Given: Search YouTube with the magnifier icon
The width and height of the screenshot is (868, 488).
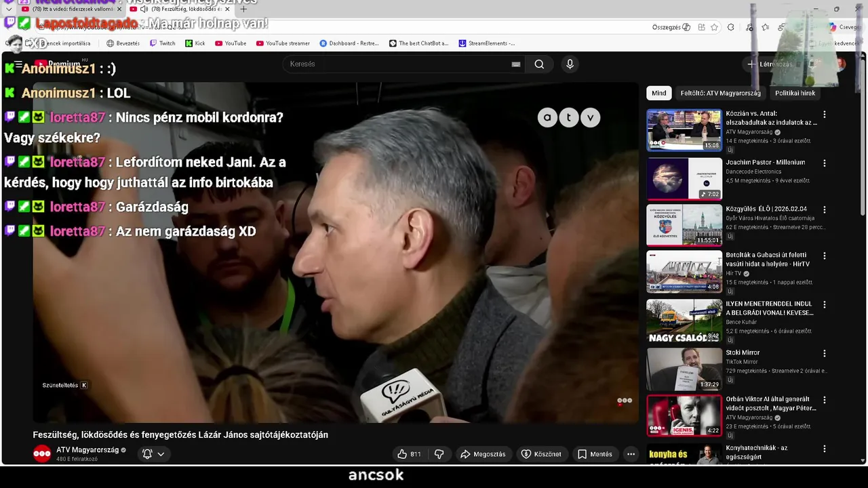Looking at the screenshot, I should 539,64.
